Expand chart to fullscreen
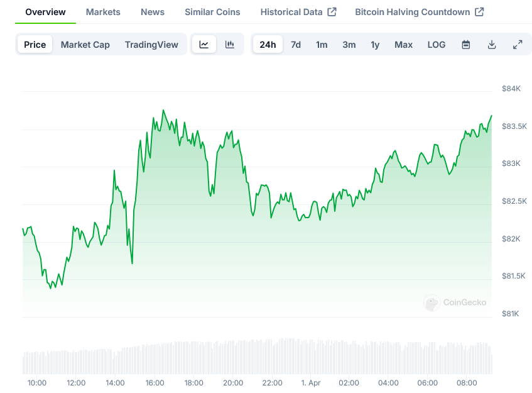The image size is (532, 393). pos(518,45)
